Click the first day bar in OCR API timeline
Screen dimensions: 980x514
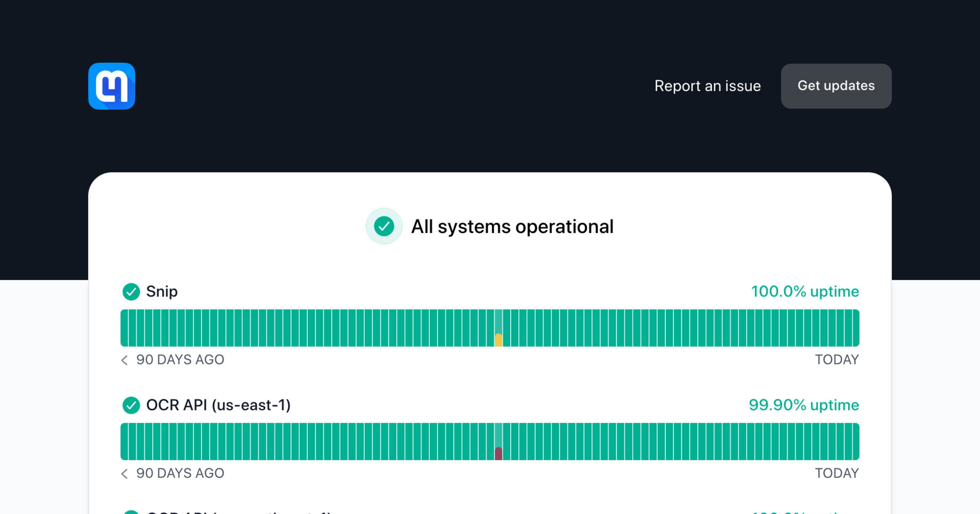coord(124,441)
